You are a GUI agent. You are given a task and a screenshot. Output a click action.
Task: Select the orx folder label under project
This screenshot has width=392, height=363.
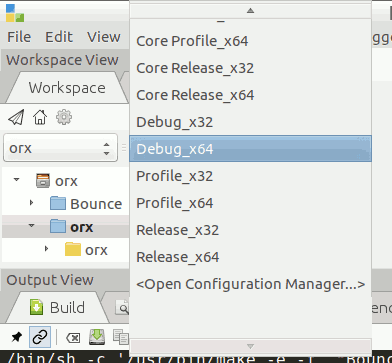pos(96,250)
